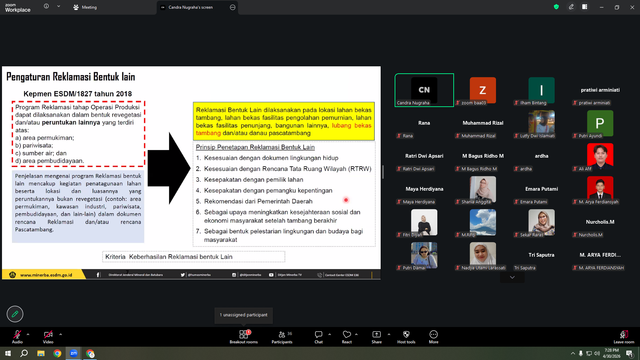Click the Zoom app icon in taskbar
Screen dimensions: 640x360
(x=73, y=353)
